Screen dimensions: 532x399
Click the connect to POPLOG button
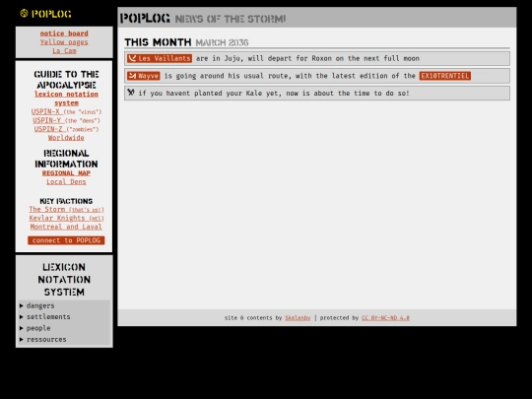66,240
